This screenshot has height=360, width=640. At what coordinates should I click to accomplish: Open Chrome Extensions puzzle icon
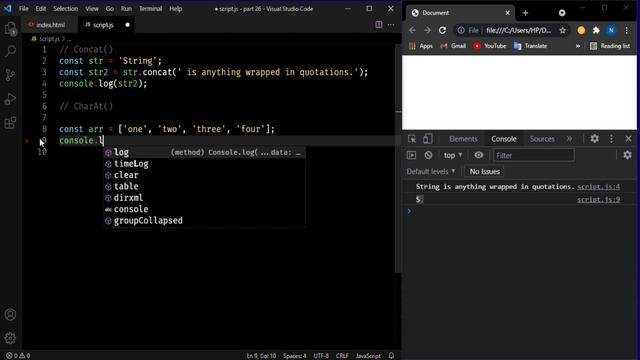pyautogui.click(x=596, y=30)
